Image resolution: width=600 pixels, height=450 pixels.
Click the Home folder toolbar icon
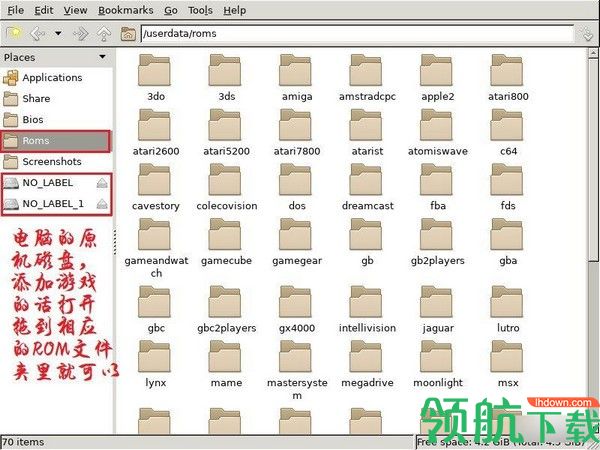coord(128,34)
